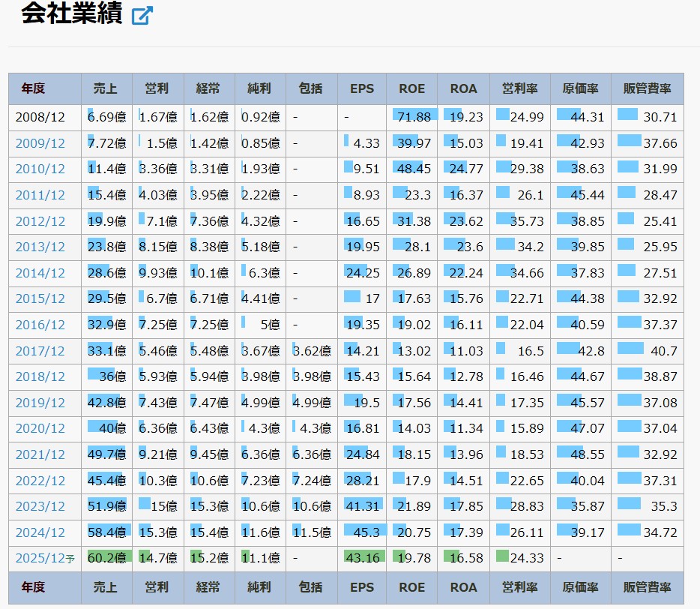Screen dimensions: 700x609
Task: Click the bottom 売上 footer header
Action: point(106,587)
